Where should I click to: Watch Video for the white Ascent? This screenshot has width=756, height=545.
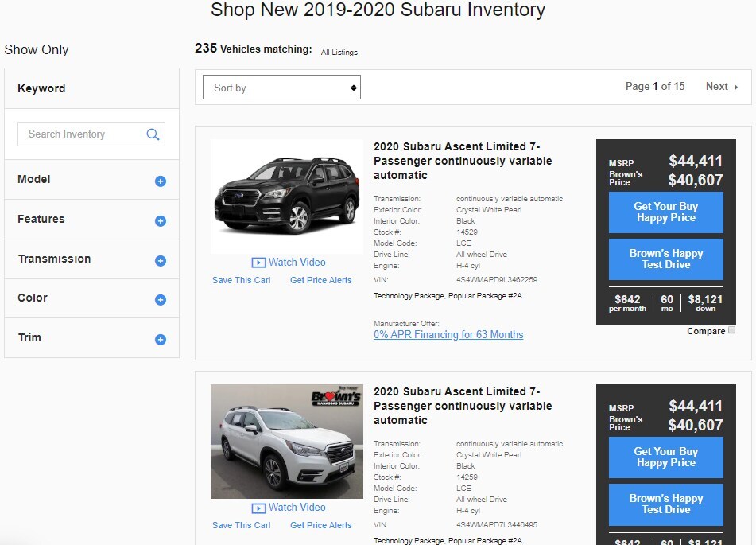click(x=289, y=508)
